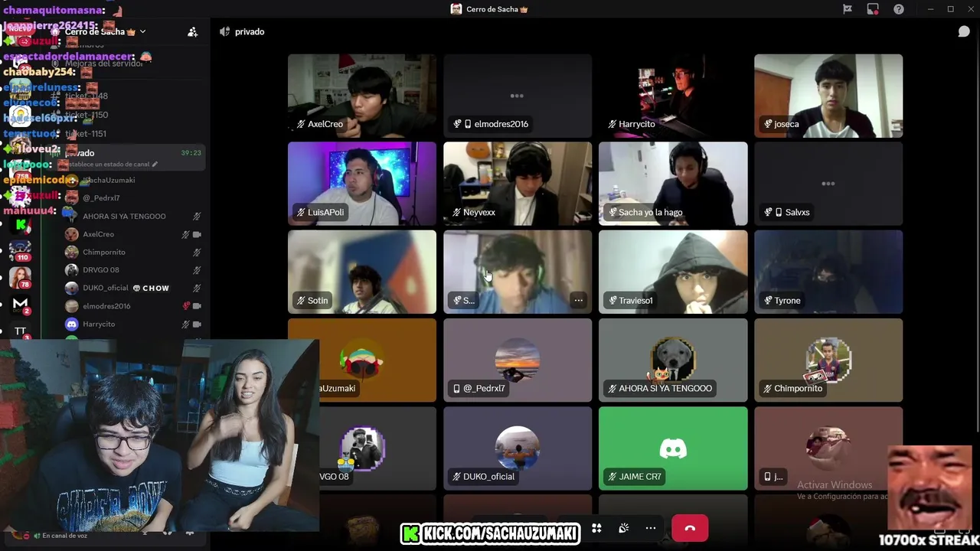Open the soundboard icon in call controls
This screenshot has width=980, height=551.
[624, 528]
